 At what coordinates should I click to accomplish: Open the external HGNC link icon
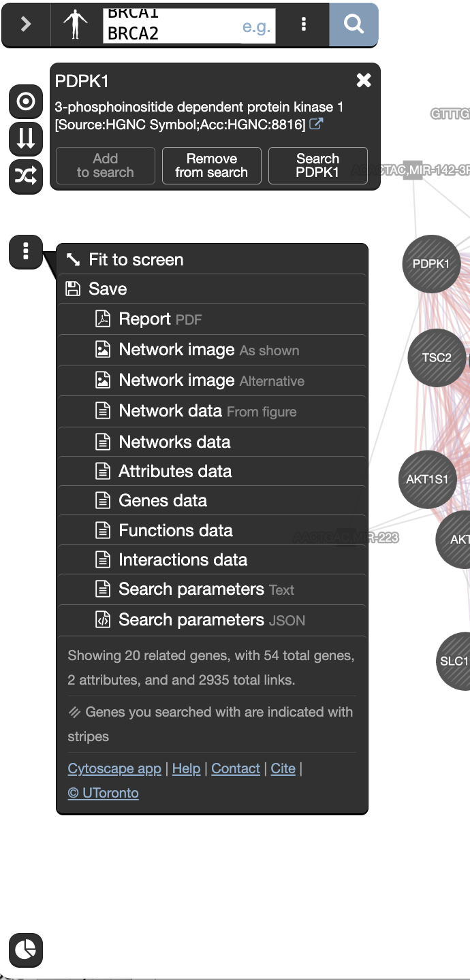coord(316,125)
